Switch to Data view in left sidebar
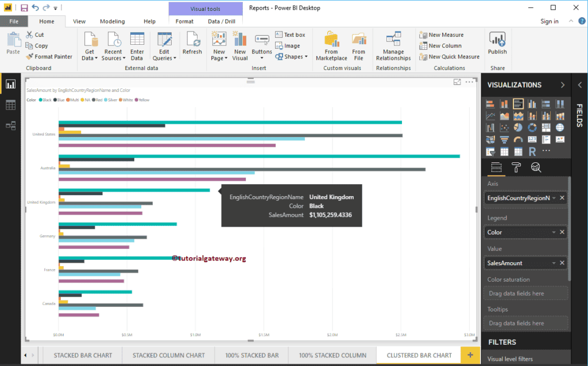Screen dimensions: 588x366 (x=10, y=105)
